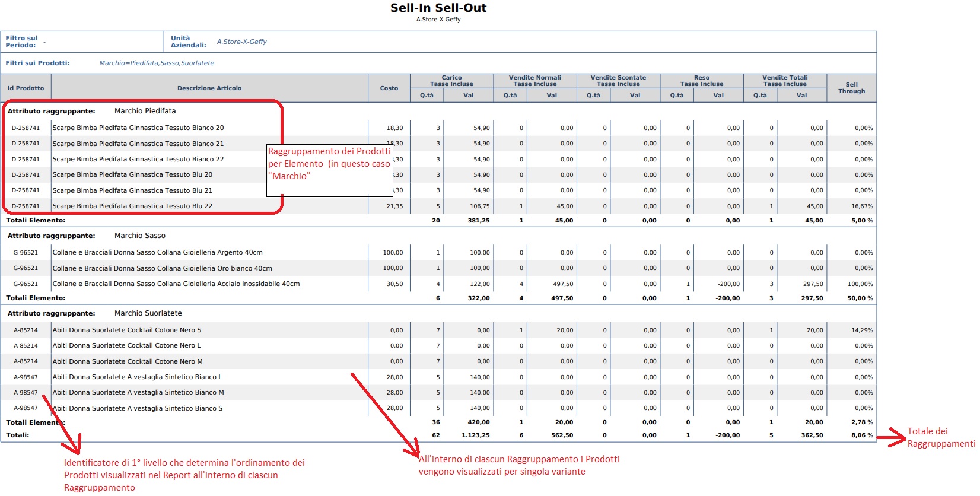Click the Collana Acciaio inossidabile 40cm row
Viewport: 980px width, 496px height.
[438, 284]
